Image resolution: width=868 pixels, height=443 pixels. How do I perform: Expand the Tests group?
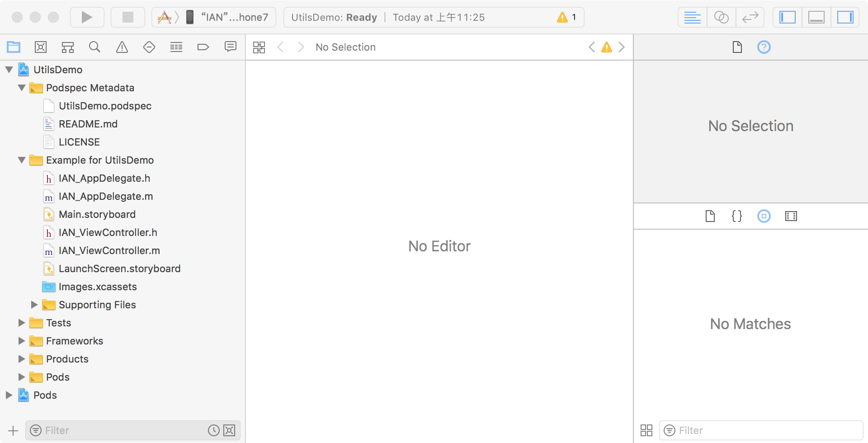(x=22, y=323)
